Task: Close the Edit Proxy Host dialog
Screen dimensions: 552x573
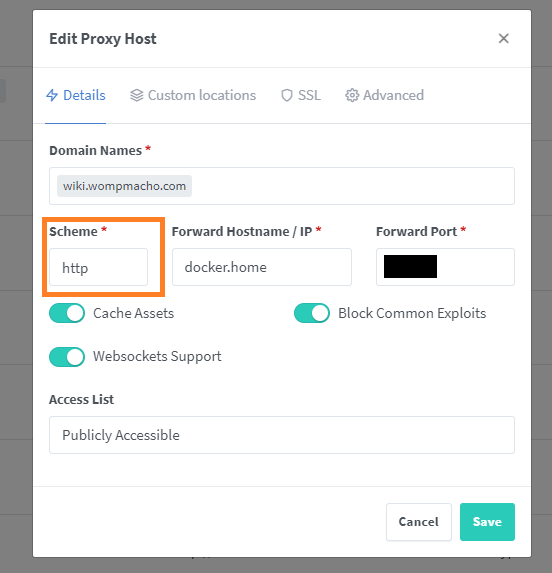Action: [x=504, y=38]
